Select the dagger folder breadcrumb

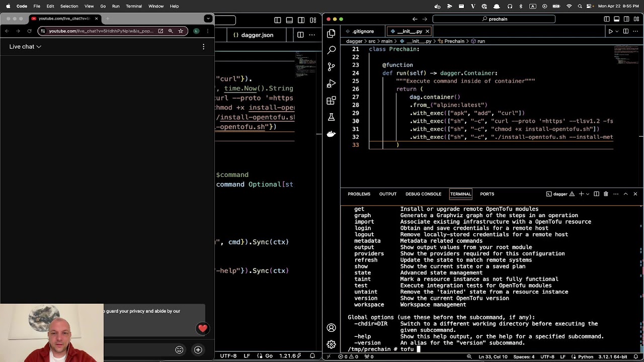354,41
